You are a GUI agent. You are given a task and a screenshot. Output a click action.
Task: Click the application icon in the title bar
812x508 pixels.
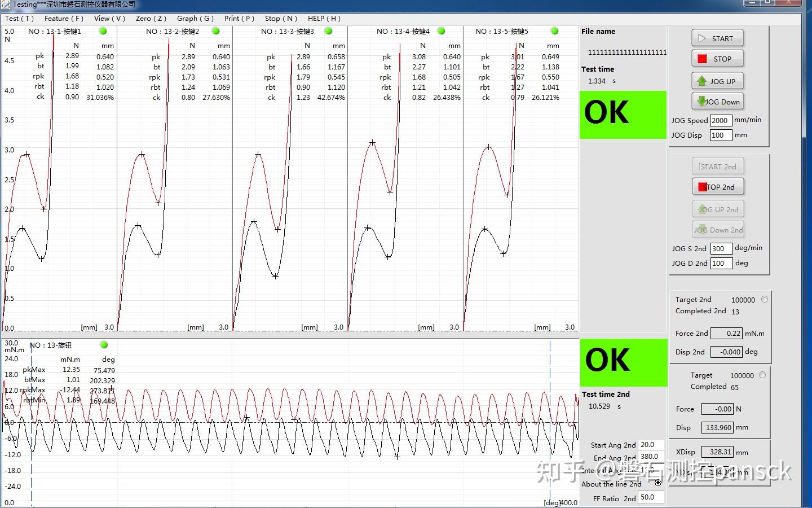[5, 4]
